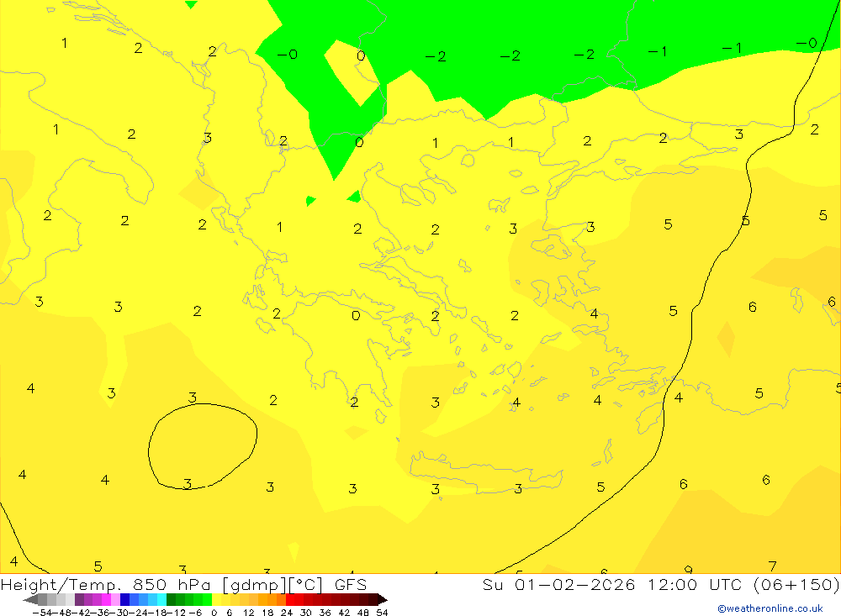The height and width of the screenshot is (616, 841).
Task: Click the '7' temperature value on the map
Action: click(x=772, y=566)
